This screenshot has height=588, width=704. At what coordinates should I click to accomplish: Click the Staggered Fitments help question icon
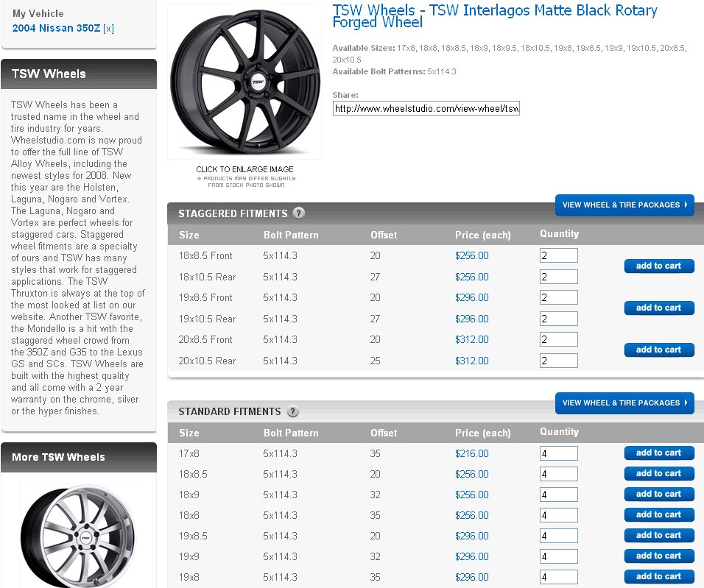(298, 213)
